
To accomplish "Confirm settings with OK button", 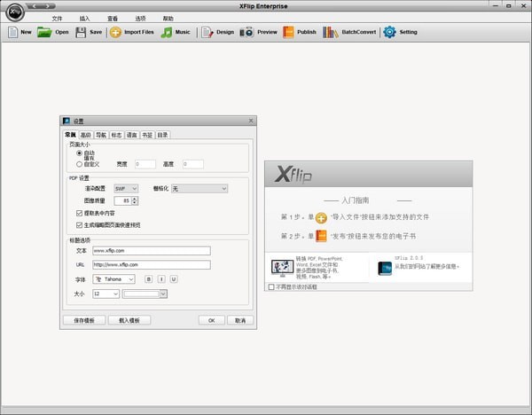I will pos(212,320).
